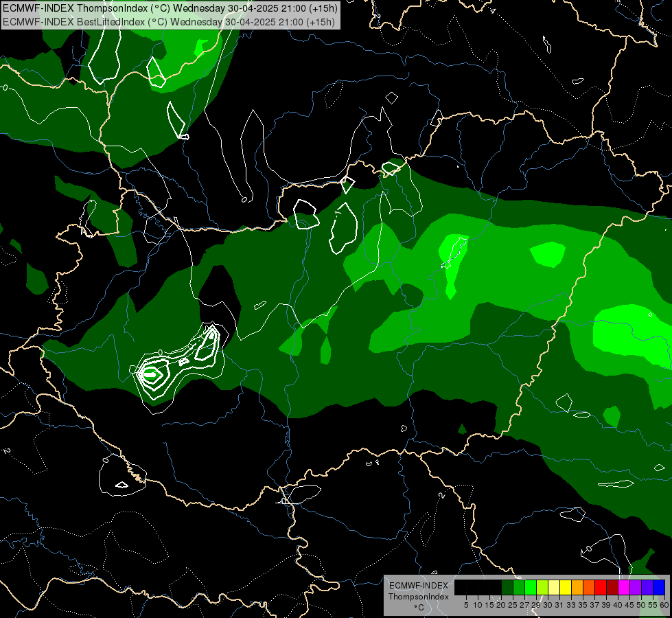Select the dark green 20–25 legend swatch
The height and width of the screenshot is (618, 672).
pos(507,587)
